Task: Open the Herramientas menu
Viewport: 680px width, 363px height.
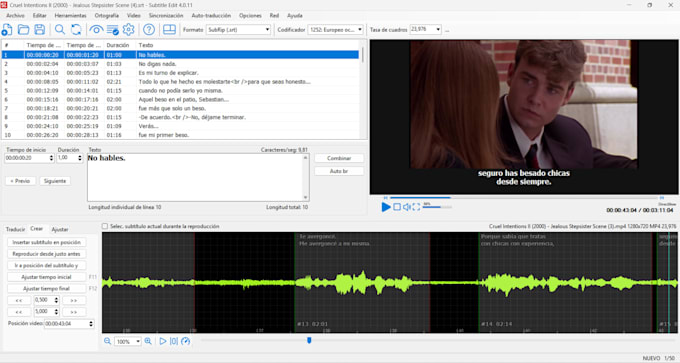Action: pyautogui.click(x=70, y=16)
